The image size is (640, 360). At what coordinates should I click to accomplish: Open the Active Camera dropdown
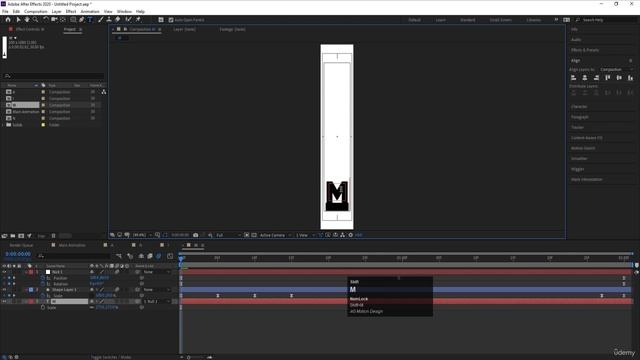point(275,235)
